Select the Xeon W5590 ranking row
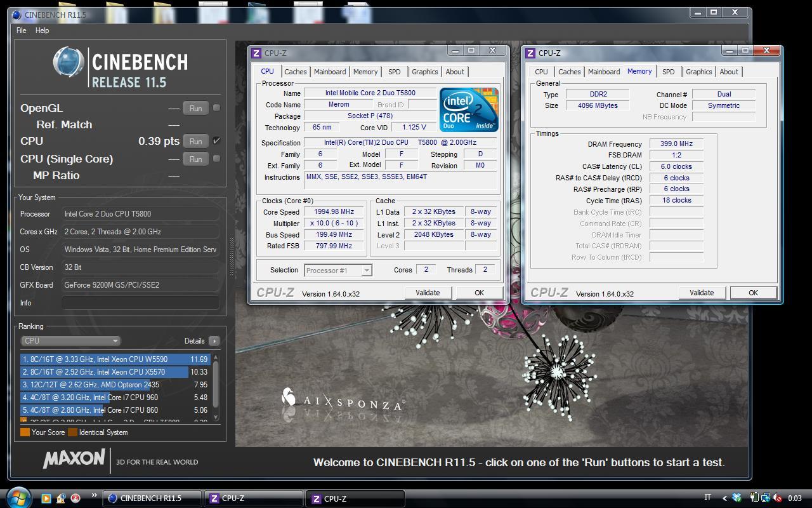The image size is (812, 508). point(115,359)
